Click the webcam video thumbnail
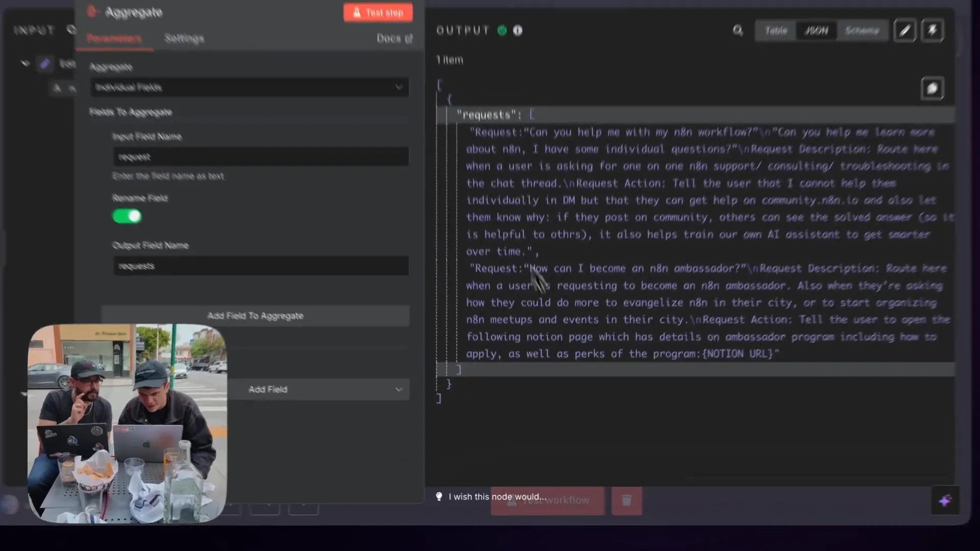The height and width of the screenshot is (551, 980). pyautogui.click(x=127, y=423)
